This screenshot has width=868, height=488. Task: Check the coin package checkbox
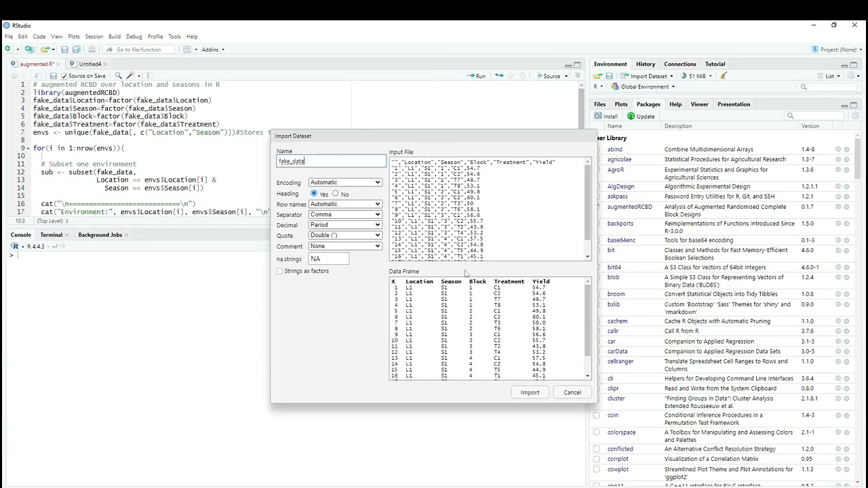597,415
